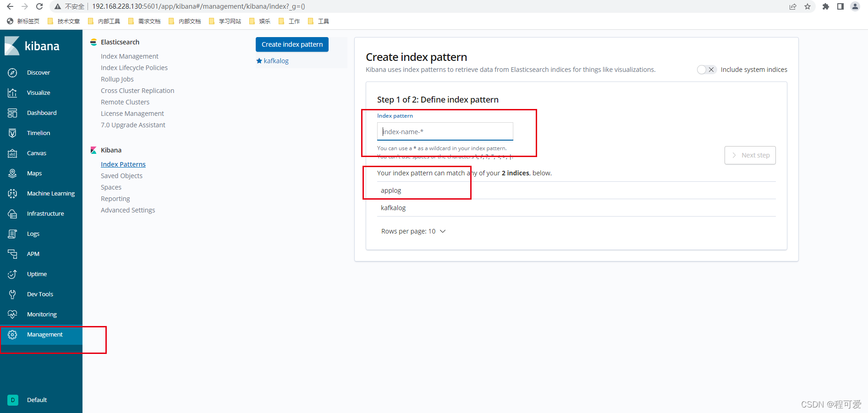Open the Dashboard icon
Viewport: 868px width, 413px height.
(x=12, y=113)
